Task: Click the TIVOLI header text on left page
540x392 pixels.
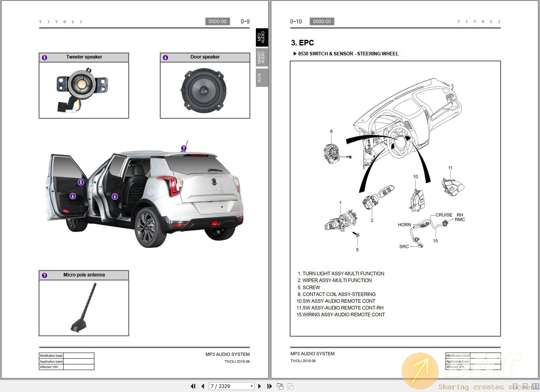Action: [x=61, y=22]
